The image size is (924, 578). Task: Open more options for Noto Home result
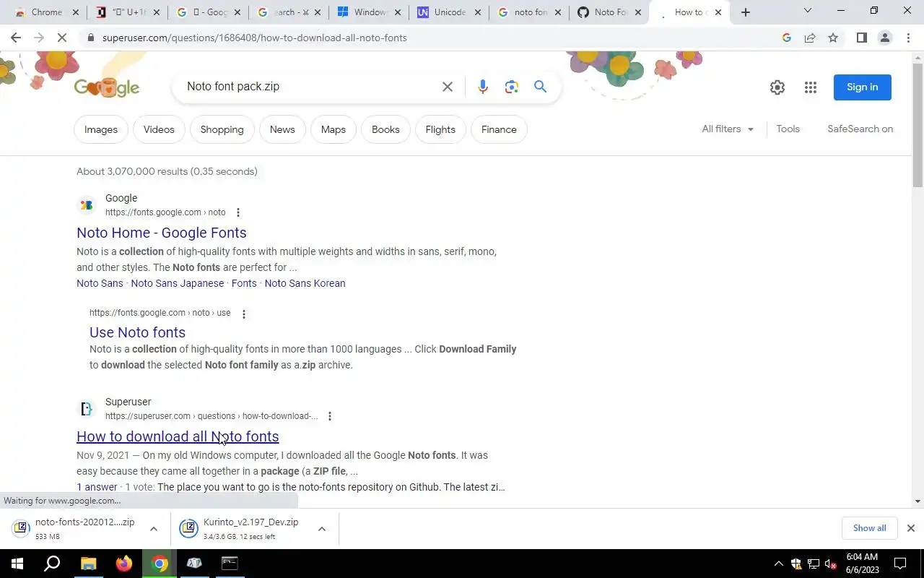(x=238, y=212)
